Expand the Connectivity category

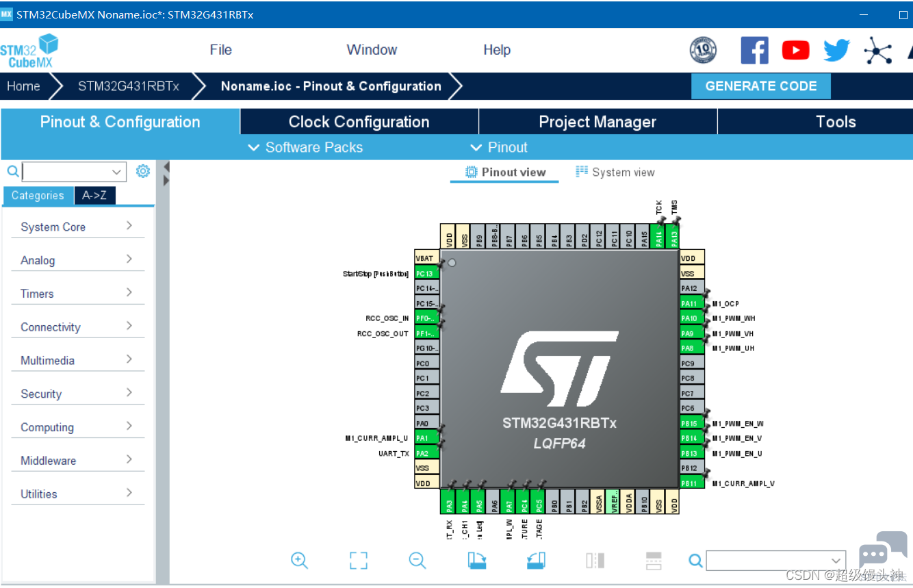tap(77, 327)
